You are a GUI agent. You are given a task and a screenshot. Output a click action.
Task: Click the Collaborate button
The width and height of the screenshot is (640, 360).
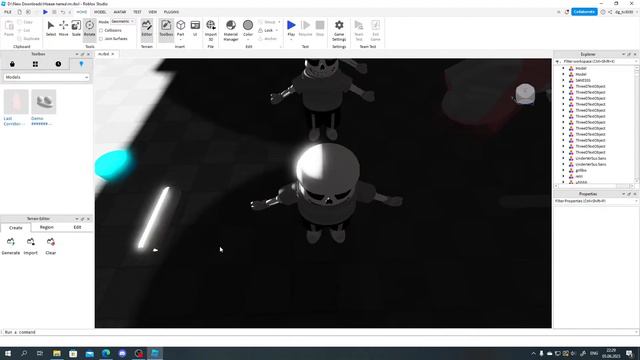point(584,12)
